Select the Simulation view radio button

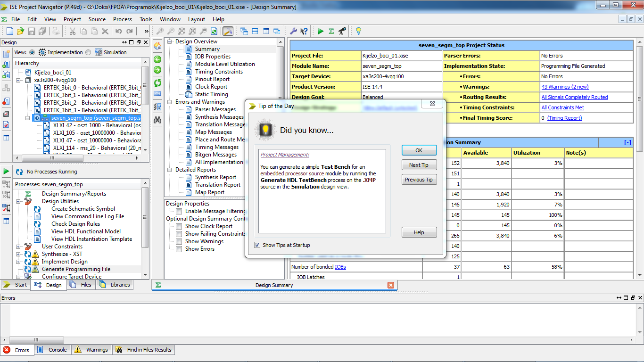(88, 52)
